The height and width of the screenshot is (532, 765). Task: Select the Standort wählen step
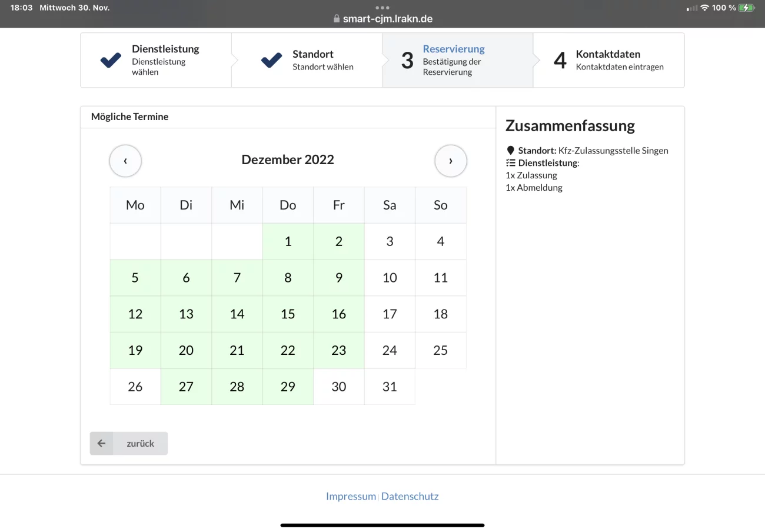pyautogui.click(x=307, y=60)
